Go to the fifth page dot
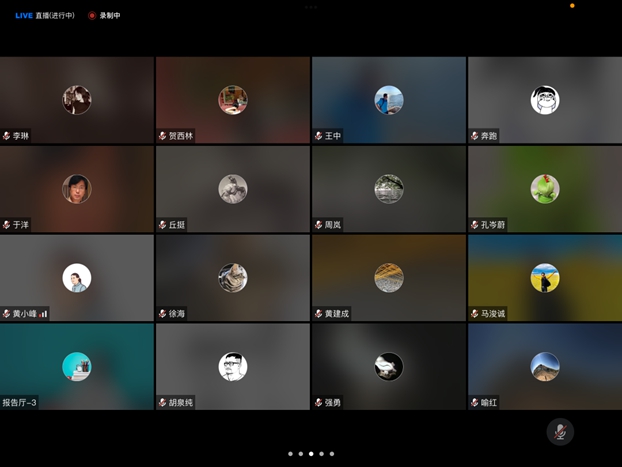Screen dimensions: 622x467 tap(332, 454)
